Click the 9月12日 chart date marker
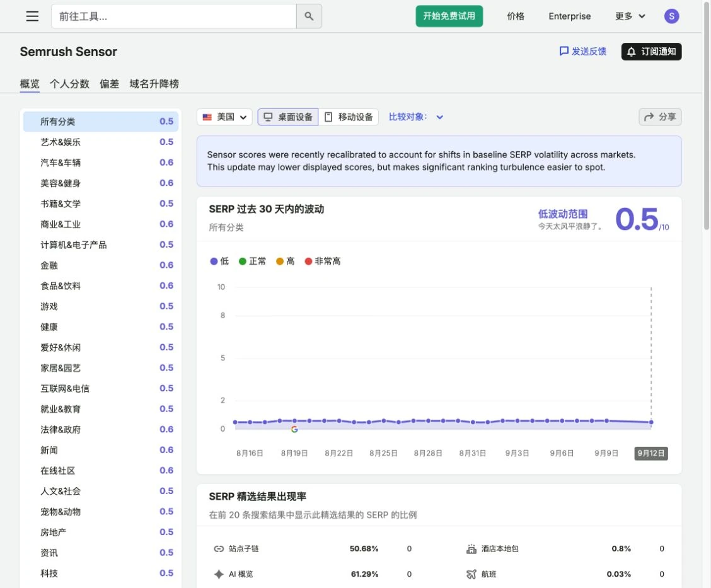This screenshot has width=711, height=588. tap(650, 453)
